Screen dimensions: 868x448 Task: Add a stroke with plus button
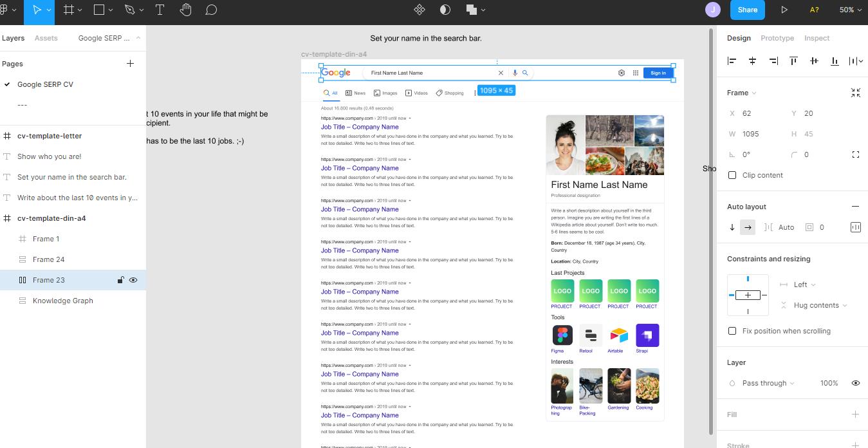[x=855, y=445]
